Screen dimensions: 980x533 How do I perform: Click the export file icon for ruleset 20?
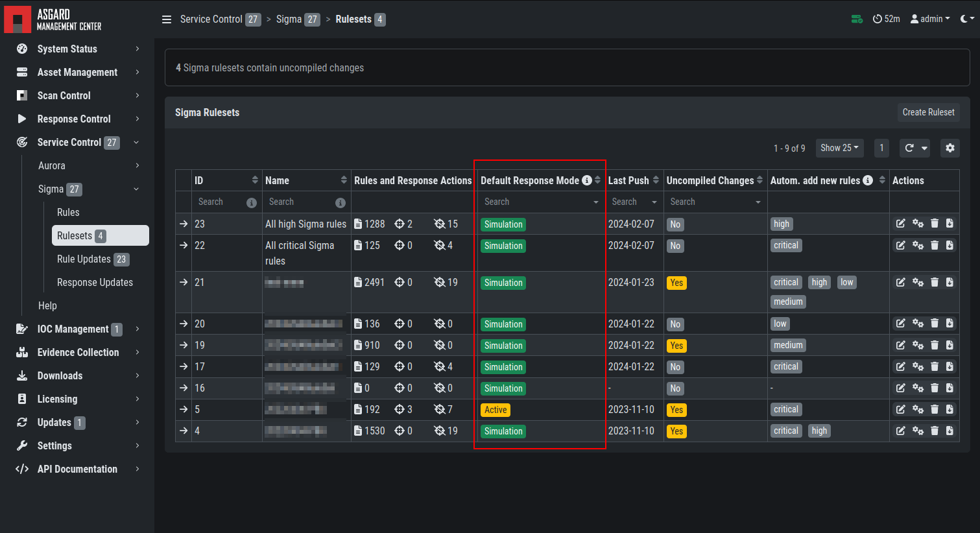pos(950,323)
